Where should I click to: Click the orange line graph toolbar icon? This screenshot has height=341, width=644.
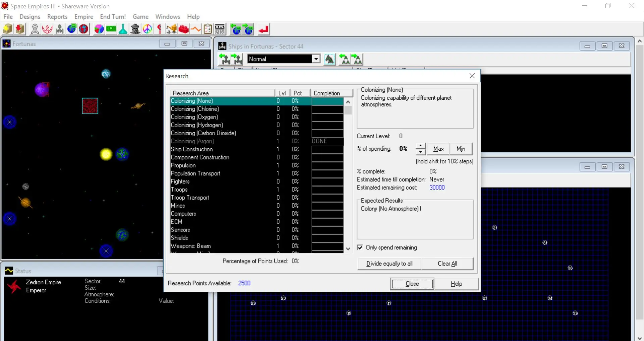pyautogui.click(x=196, y=29)
